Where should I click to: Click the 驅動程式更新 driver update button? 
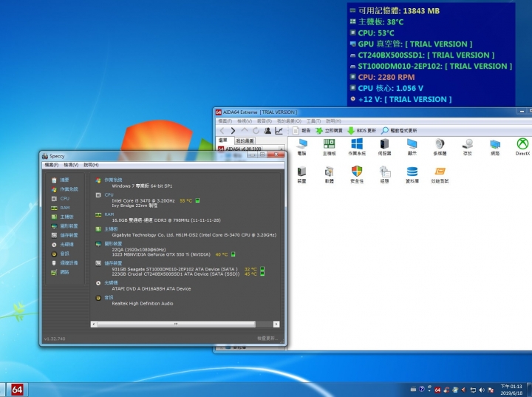[x=399, y=130]
